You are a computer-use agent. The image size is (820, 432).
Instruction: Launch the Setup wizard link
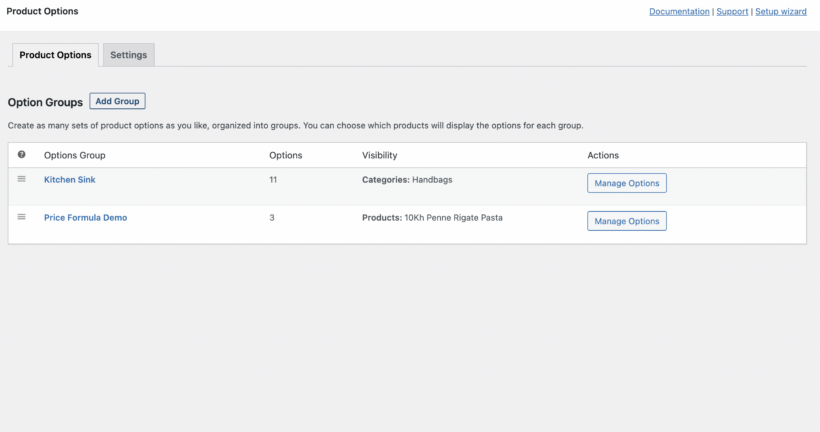tap(780, 12)
